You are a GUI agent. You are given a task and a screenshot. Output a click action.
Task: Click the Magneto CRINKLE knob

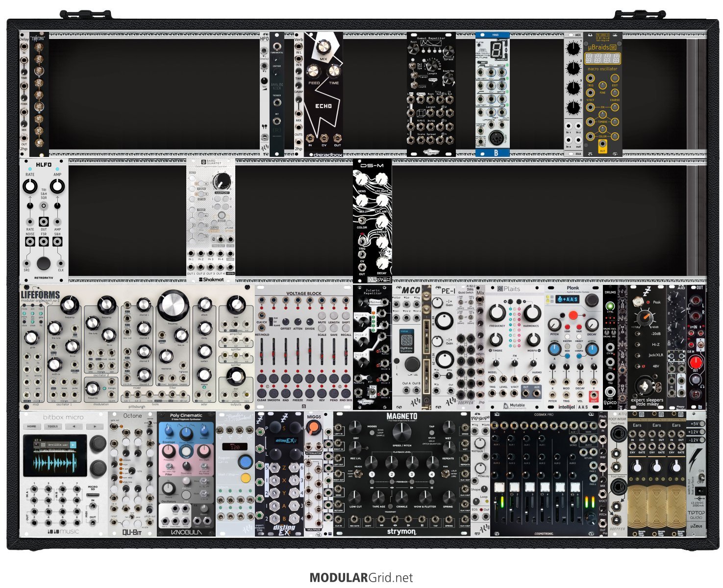[402, 497]
